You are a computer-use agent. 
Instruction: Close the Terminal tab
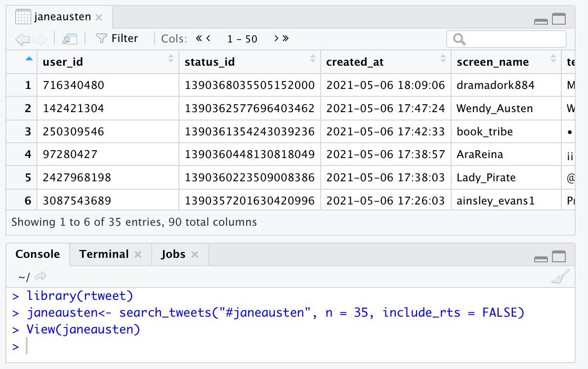pyautogui.click(x=138, y=254)
